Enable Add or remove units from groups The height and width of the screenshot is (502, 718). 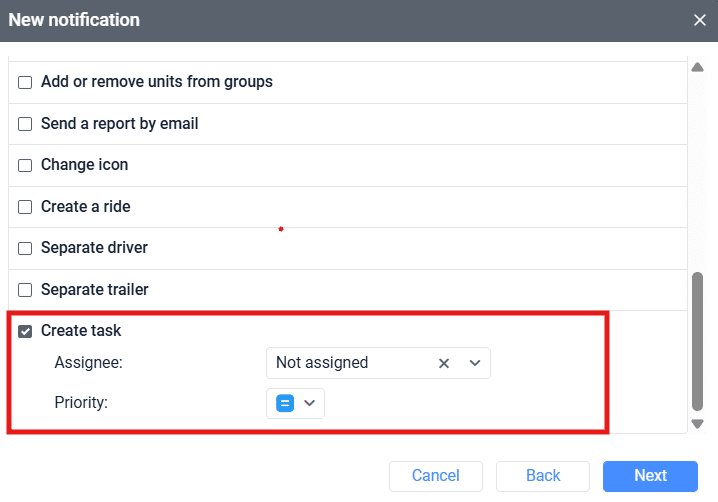[25, 82]
